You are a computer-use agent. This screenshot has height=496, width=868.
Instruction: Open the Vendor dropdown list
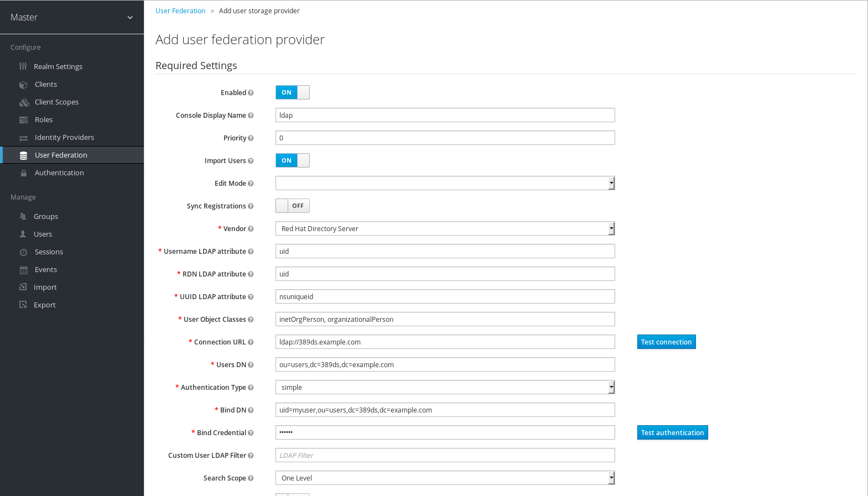(445, 228)
